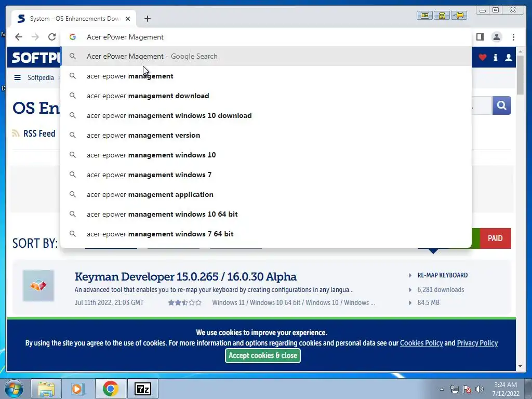Open a new browser tab
Screen dimensions: 532x399
[x=147, y=19]
